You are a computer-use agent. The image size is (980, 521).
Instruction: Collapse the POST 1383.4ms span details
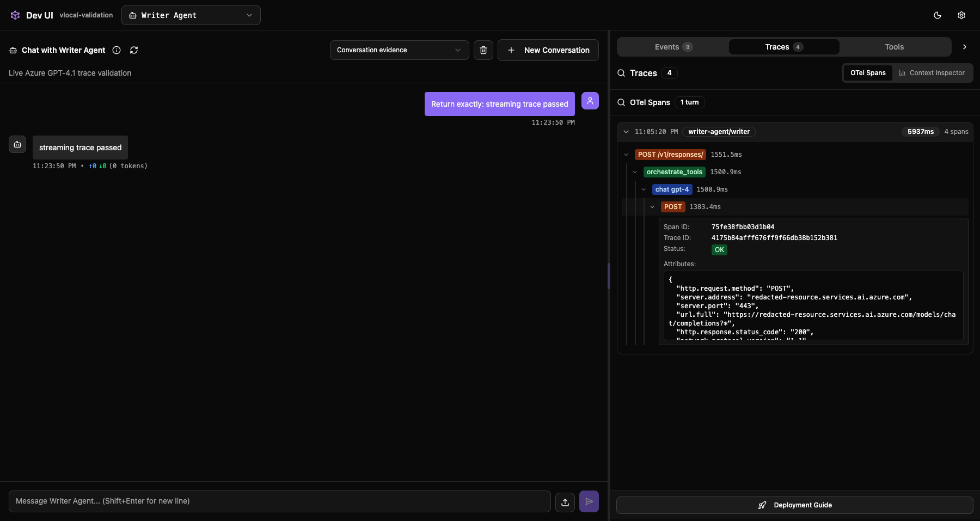tap(652, 207)
